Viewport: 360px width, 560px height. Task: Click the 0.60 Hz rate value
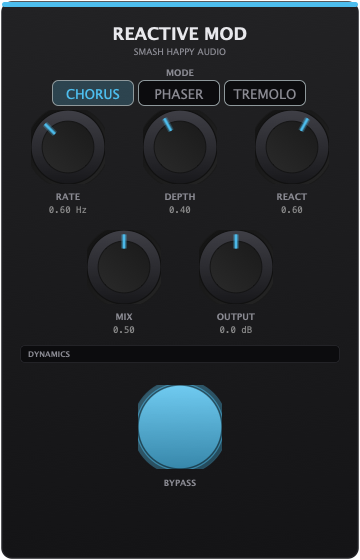coord(68,210)
